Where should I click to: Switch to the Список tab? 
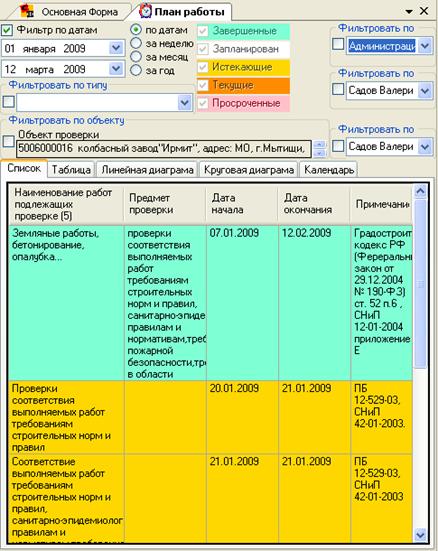[x=24, y=169]
